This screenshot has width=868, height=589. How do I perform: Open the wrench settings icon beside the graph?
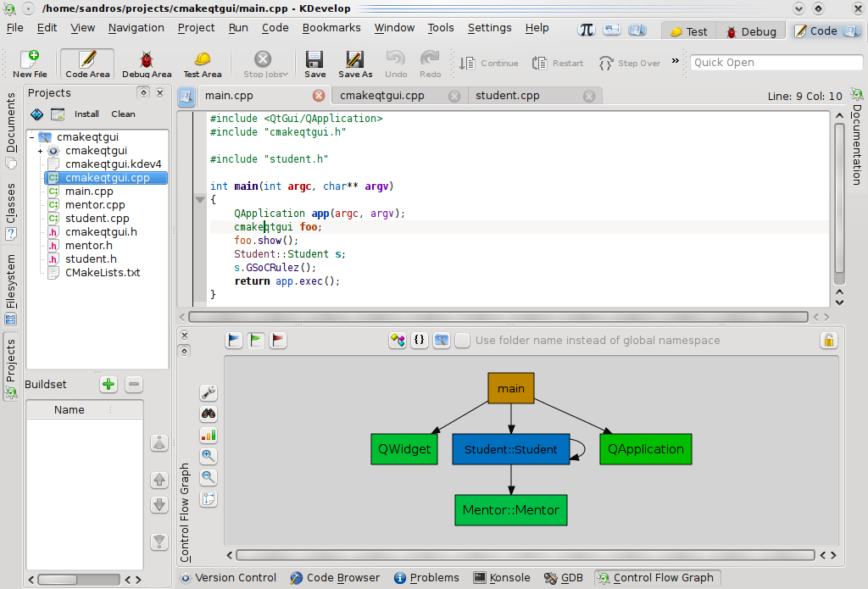208,392
